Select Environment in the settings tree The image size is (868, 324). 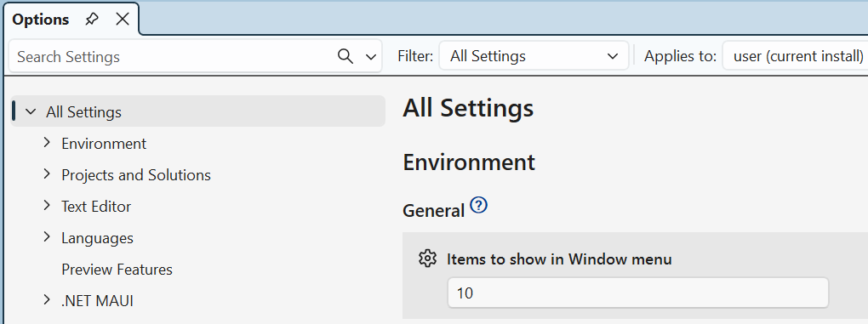pos(104,144)
